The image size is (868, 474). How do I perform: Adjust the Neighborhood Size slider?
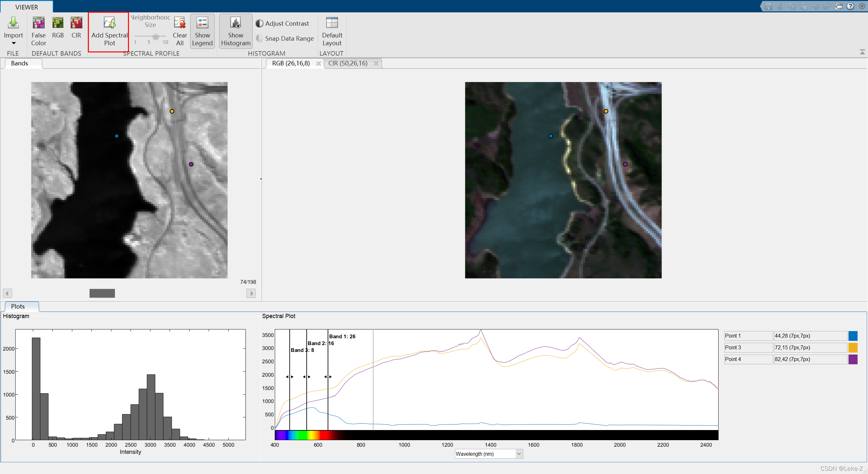156,37
